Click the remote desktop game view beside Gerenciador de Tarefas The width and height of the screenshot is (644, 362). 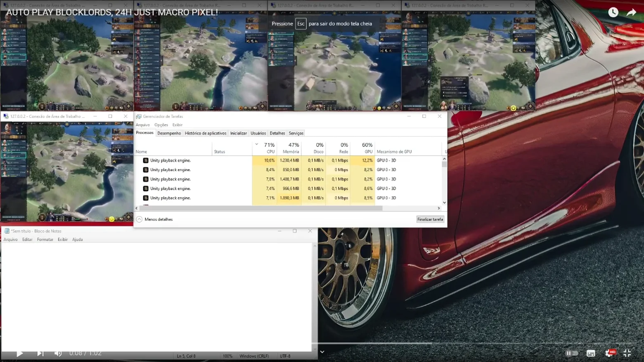(x=67, y=172)
